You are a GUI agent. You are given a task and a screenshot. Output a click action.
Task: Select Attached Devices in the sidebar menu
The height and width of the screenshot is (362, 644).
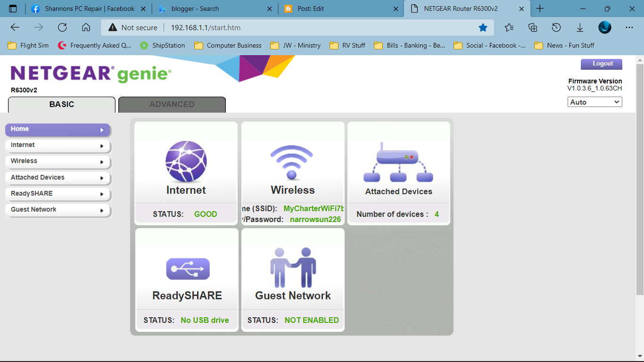pos(58,178)
